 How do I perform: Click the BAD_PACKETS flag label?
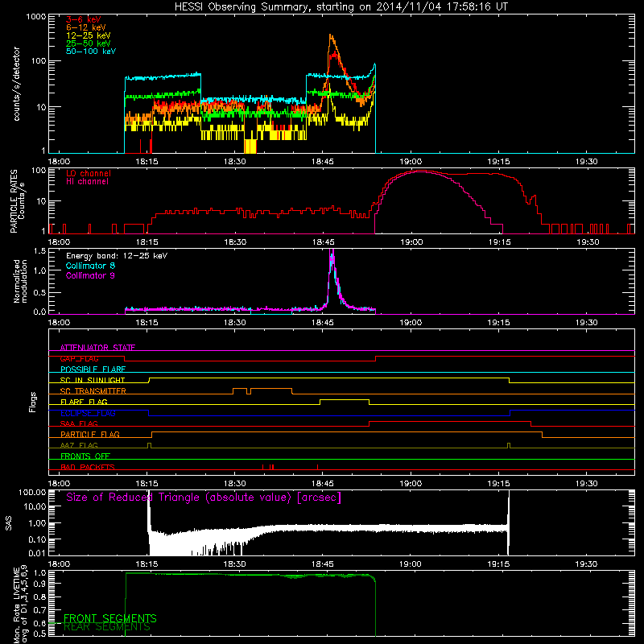coord(88,467)
